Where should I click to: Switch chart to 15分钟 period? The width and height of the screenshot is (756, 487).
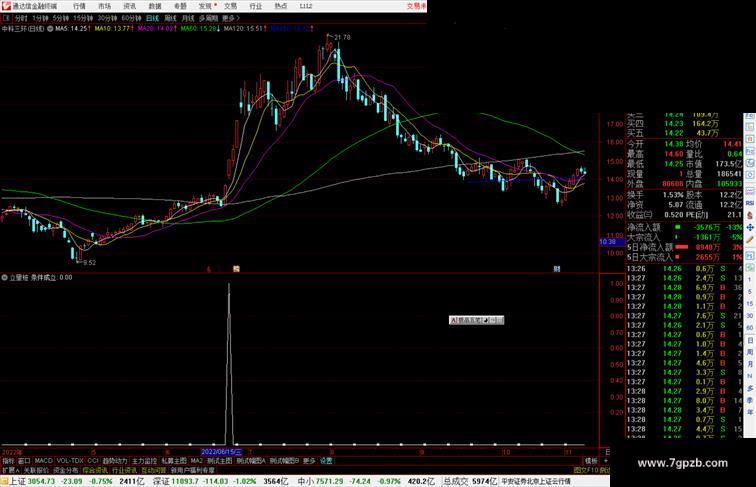[x=83, y=18]
